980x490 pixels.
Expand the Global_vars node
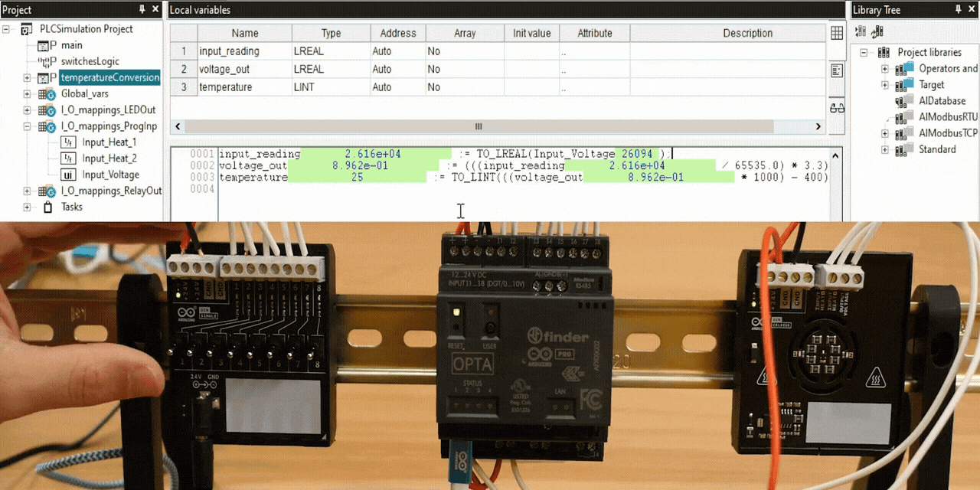pos(27,94)
